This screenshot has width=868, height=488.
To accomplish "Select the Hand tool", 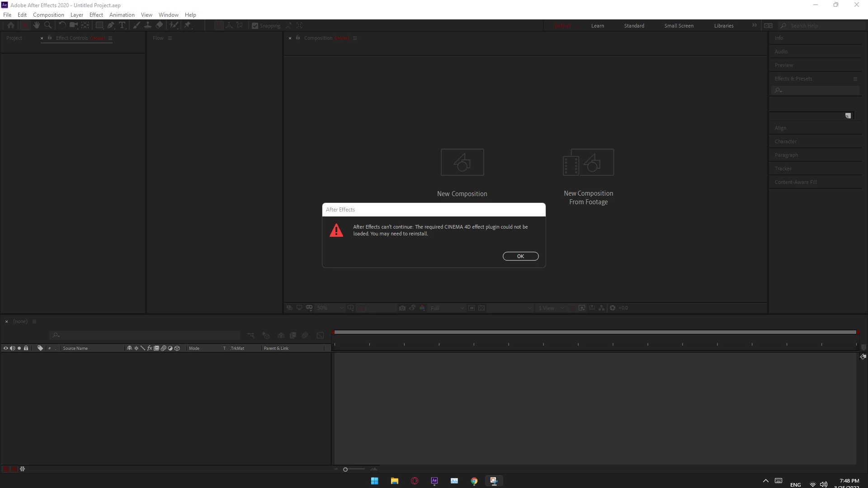I will click(37, 25).
